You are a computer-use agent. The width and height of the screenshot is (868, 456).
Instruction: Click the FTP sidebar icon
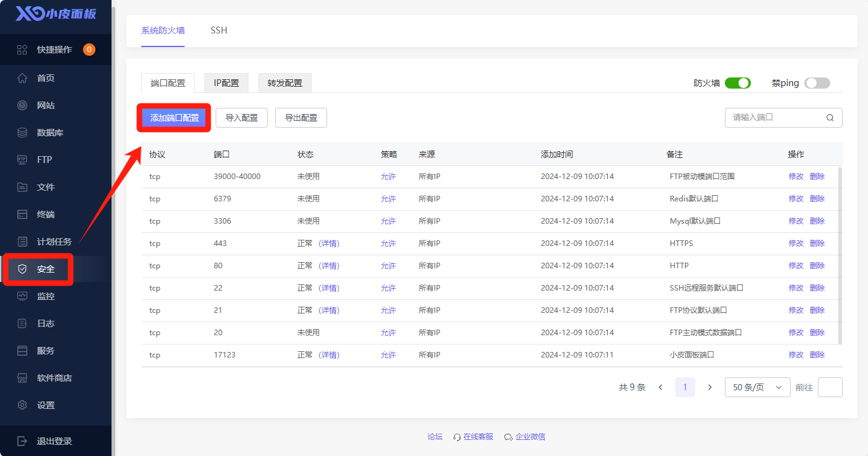click(22, 160)
